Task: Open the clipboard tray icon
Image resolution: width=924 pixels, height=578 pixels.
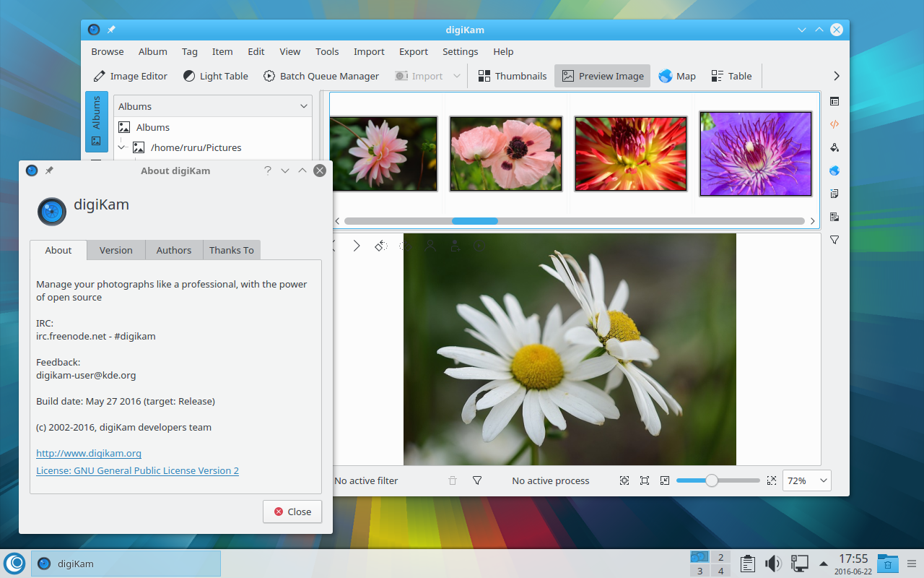Action: click(748, 564)
